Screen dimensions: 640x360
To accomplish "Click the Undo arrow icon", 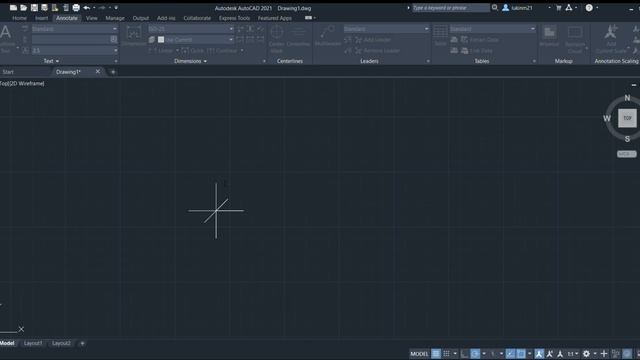I will pos(87,7).
